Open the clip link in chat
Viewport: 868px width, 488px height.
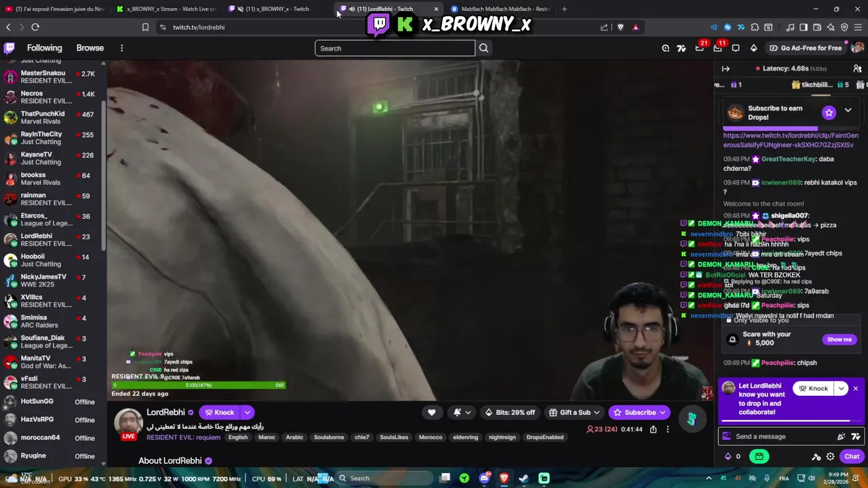(x=791, y=140)
